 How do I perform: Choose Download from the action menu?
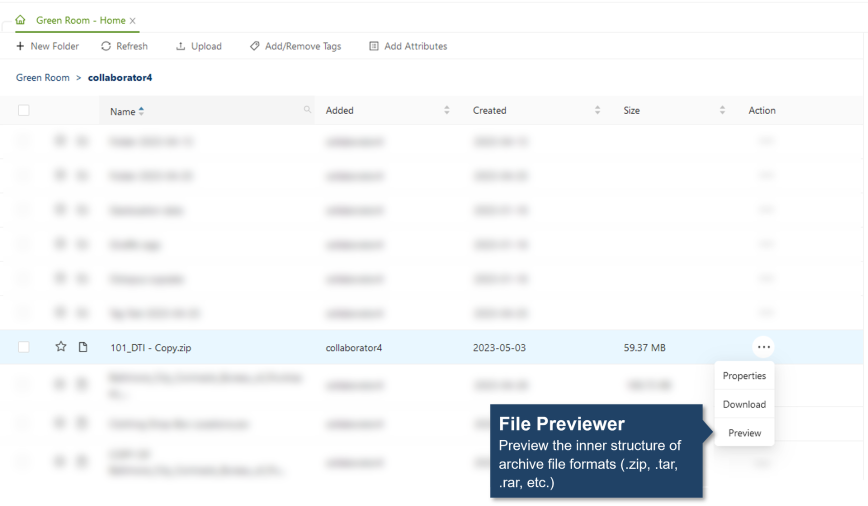point(744,405)
